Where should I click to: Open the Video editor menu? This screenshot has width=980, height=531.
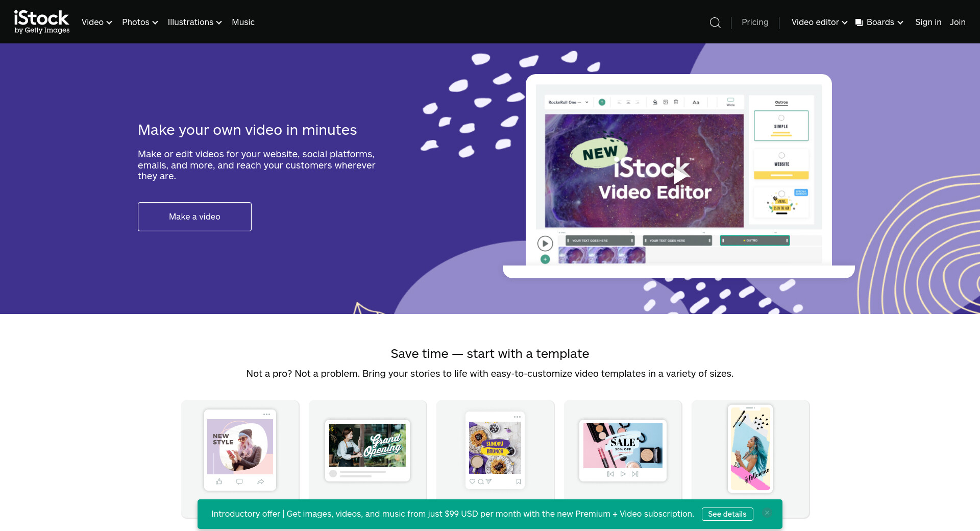pos(819,22)
